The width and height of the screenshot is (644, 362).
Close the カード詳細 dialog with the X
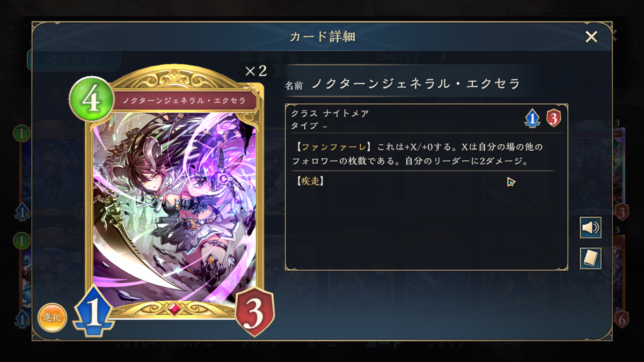(591, 36)
